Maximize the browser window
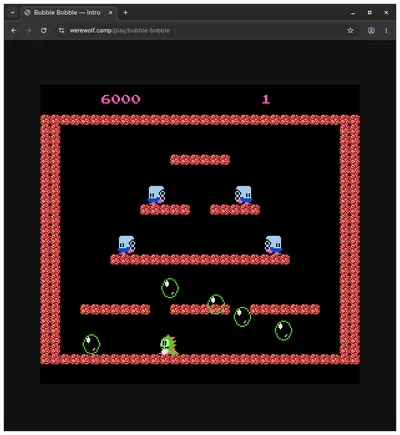This screenshot has height=435, width=400. [x=369, y=13]
